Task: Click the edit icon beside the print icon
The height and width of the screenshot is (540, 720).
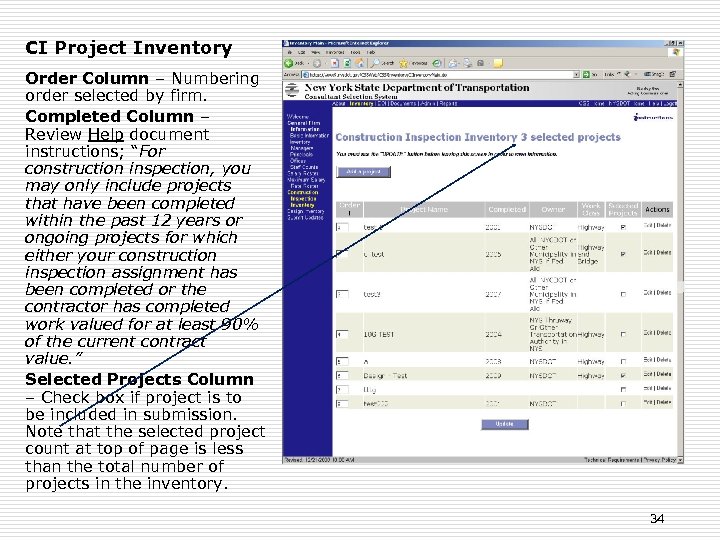Action: click(481, 63)
